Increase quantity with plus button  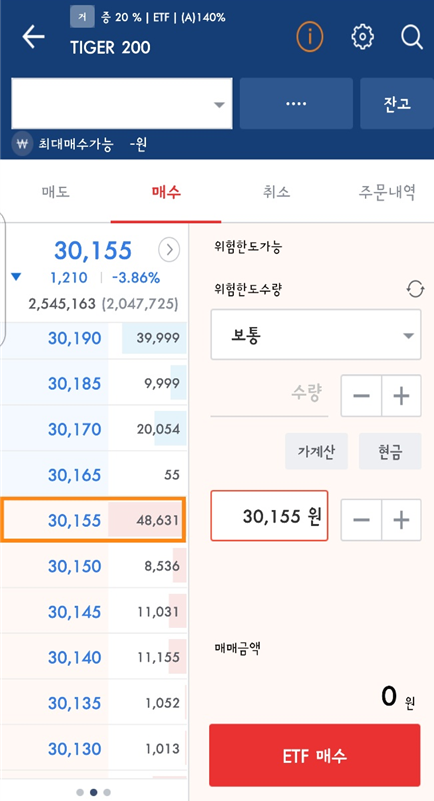[x=401, y=396]
